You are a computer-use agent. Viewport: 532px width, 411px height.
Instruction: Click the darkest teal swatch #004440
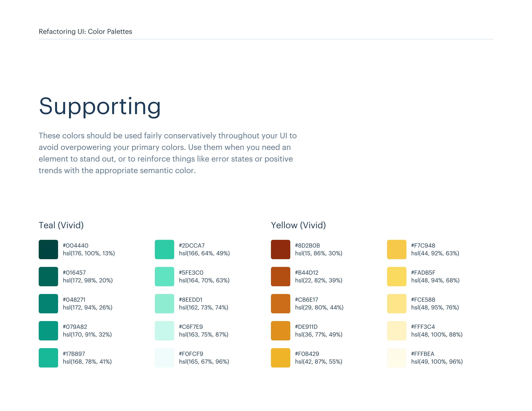tap(48, 249)
